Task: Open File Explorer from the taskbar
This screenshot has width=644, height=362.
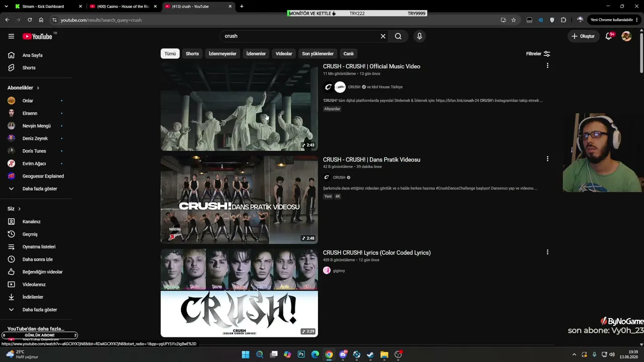Action: 384,354
